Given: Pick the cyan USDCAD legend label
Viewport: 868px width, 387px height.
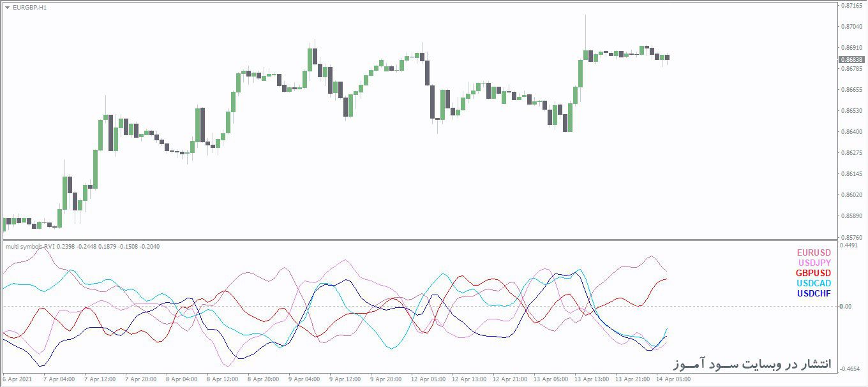Looking at the screenshot, I should (814, 283).
